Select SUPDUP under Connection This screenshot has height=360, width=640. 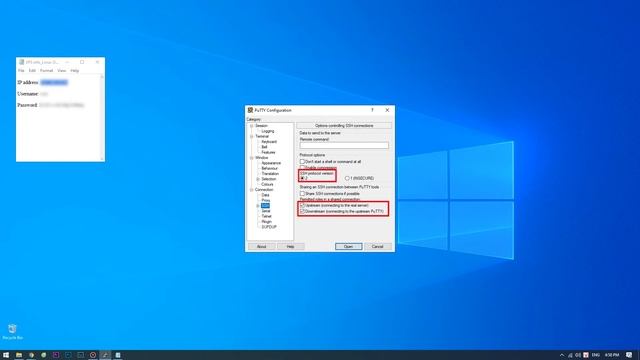point(269,227)
